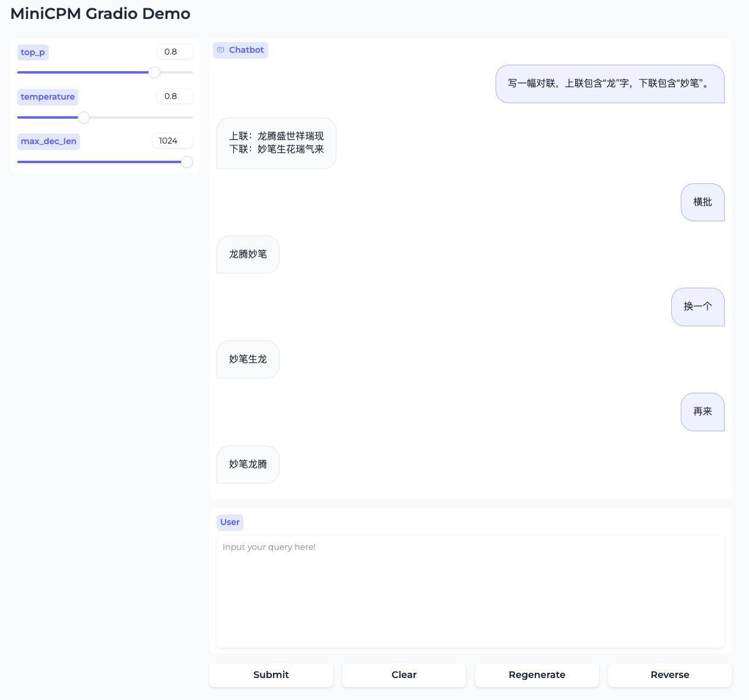Click the bot reply 妙笔龙腾
This screenshot has width=749, height=700.
(248, 464)
